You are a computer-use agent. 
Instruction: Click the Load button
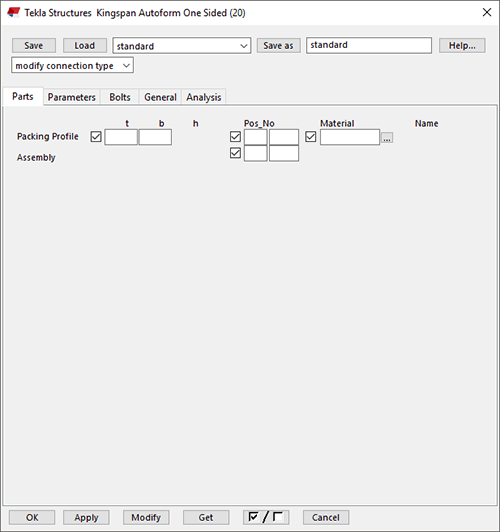click(x=85, y=45)
